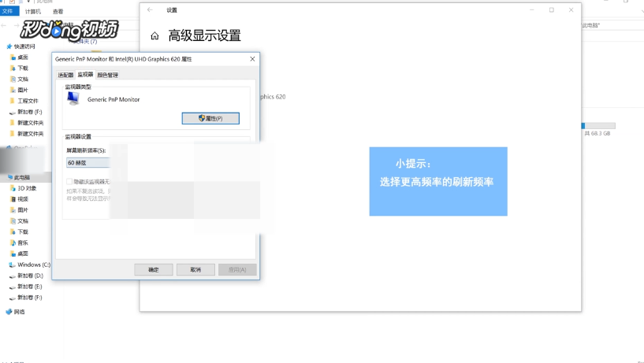Click the 网络 network icon

tap(9, 312)
